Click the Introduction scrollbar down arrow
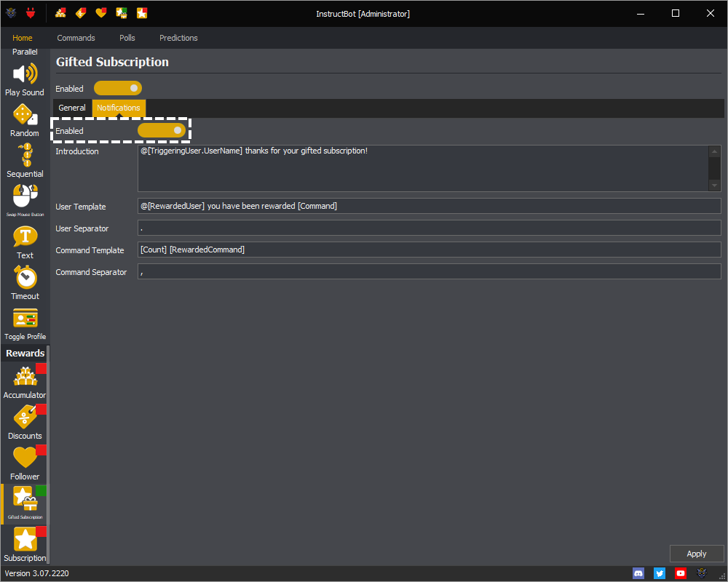The width and height of the screenshot is (728, 582). click(x=715, y=186)
